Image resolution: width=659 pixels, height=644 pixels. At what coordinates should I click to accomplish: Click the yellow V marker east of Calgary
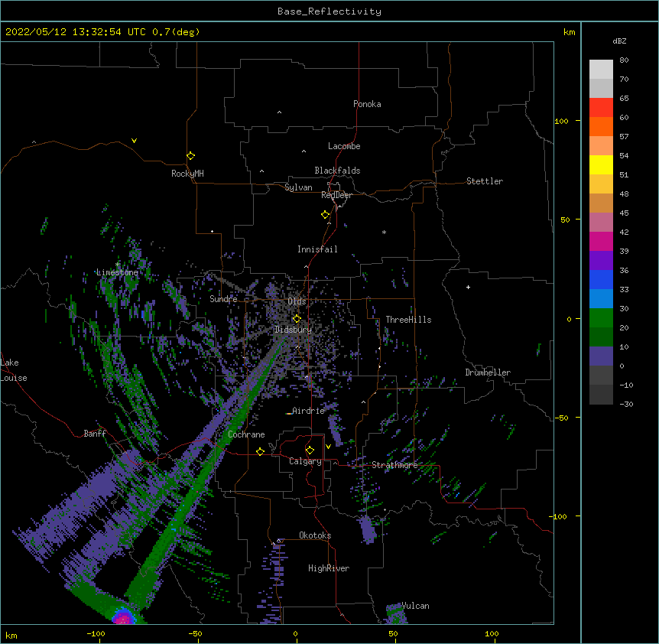pos(328,447)
